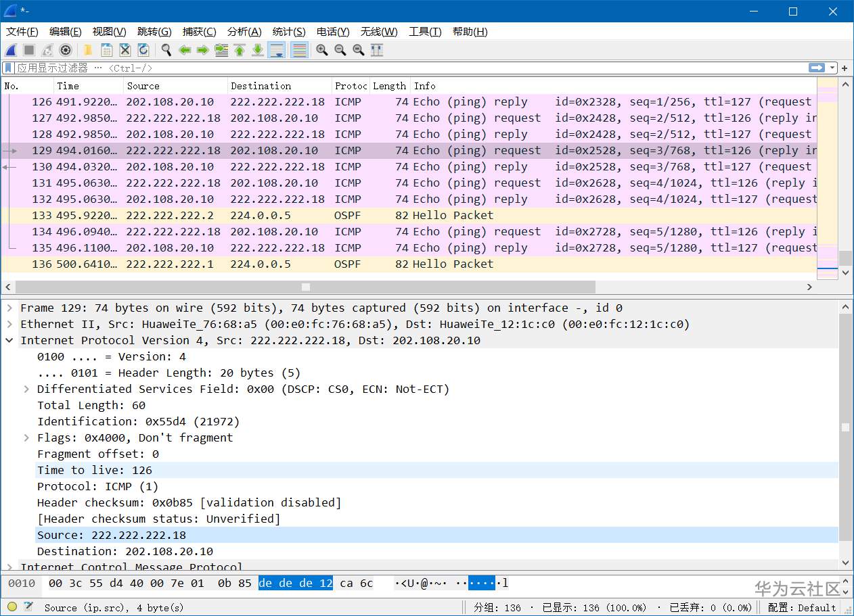Click the find packet magnifier icon
This screenshot has height=616, width=854.
(x=166, y=50)
